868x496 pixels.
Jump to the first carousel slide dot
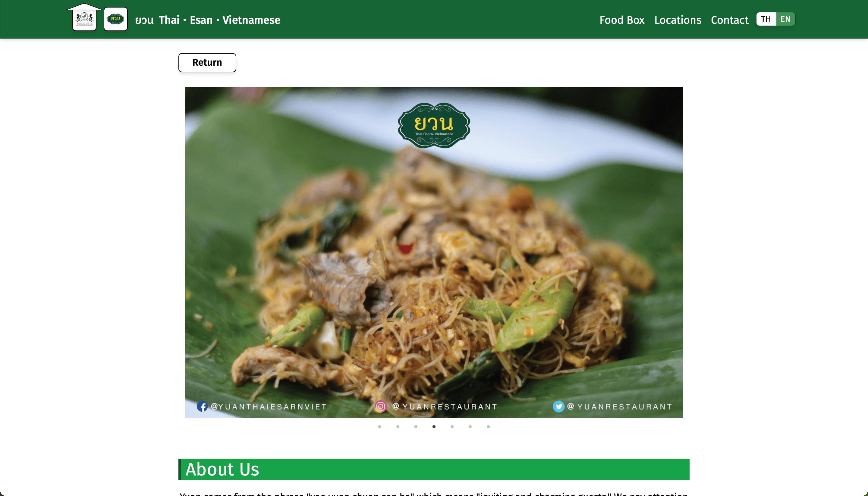click(379, 426)
